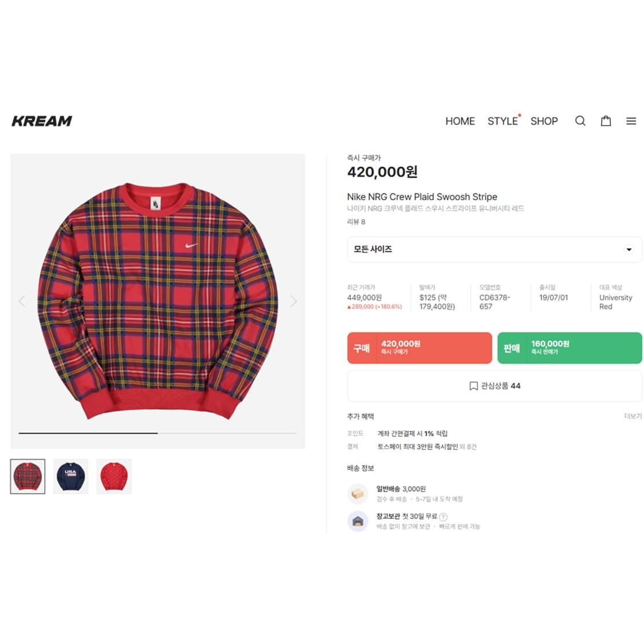Open the 리뷰 8 reviews link

point(356,222)
